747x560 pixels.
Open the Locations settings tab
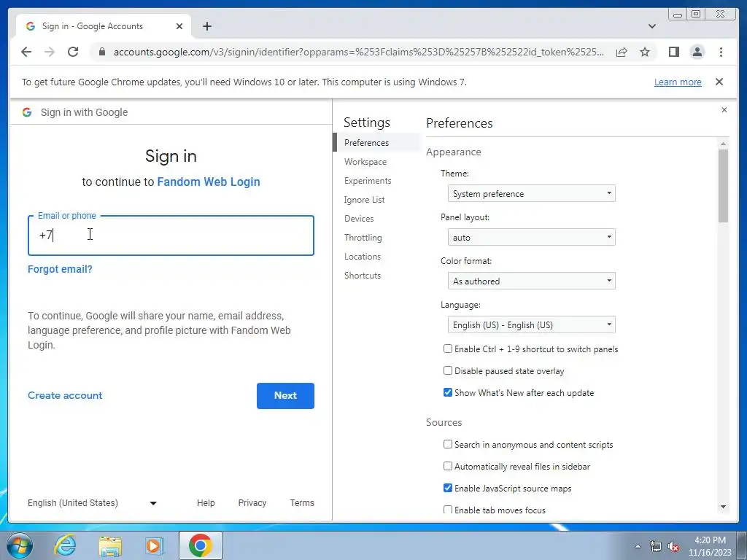[362, 257]
